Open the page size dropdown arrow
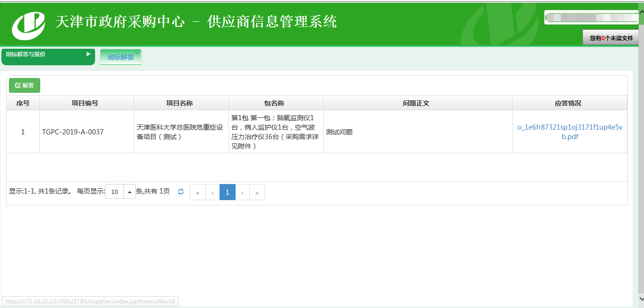This screenshot has width=644, height=308. 130,192
